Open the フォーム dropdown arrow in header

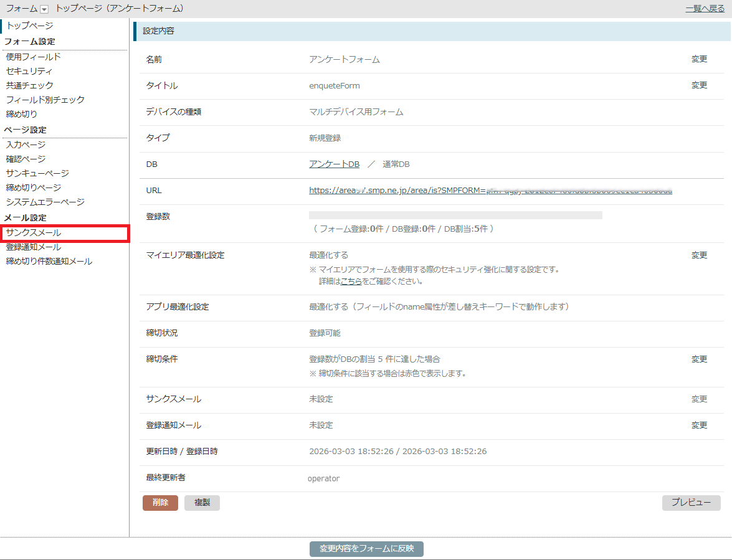[x=44, y=9]
